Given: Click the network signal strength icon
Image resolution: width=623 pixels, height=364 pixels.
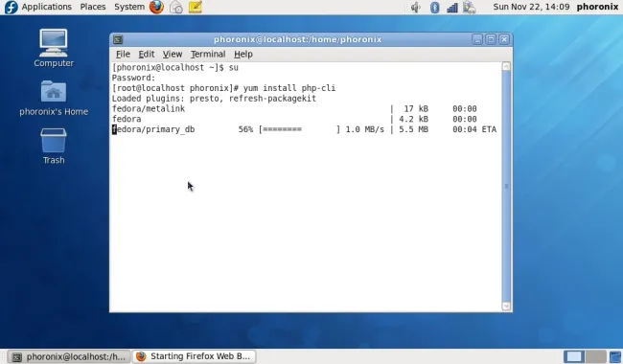Looking at the screenshot, I should (x=452, y=8).
